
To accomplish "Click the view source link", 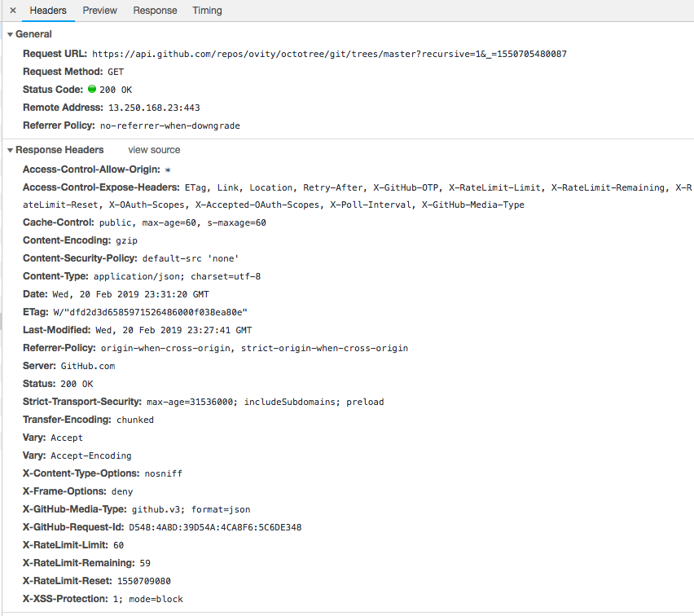I will (x=153, y=150).
